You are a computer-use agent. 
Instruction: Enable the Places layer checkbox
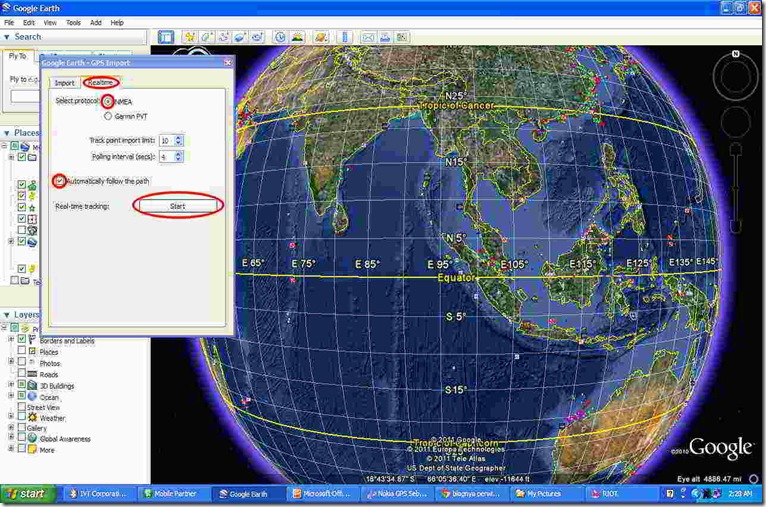[x=21, y=350]
